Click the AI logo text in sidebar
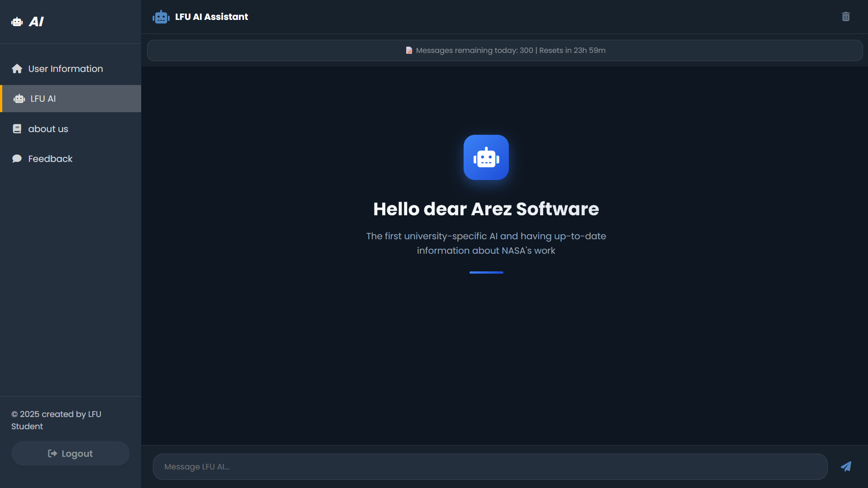 click(x=36, y=22)
